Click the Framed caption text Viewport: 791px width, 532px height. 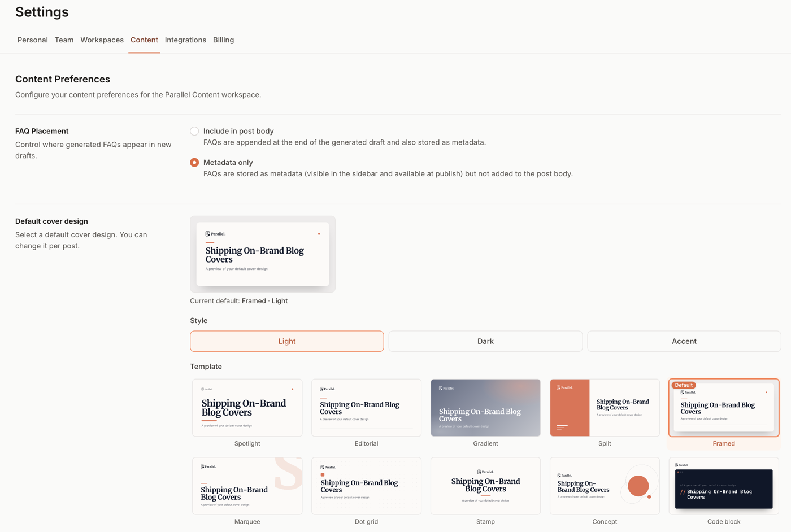(724, 443)
